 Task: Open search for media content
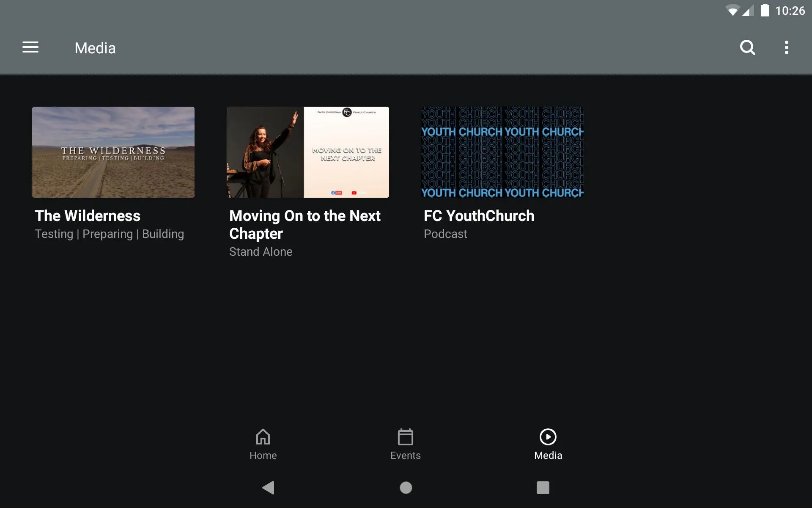coord(748,47)
